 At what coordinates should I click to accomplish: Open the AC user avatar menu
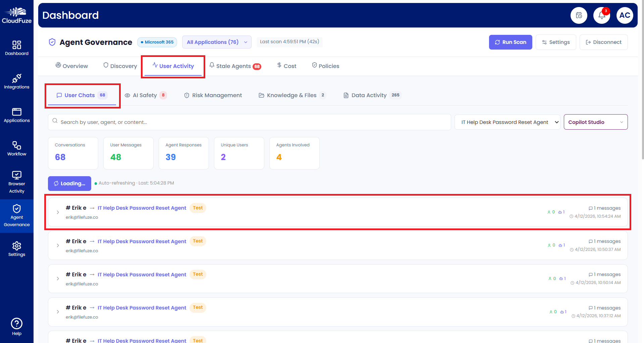click(625, 15)
